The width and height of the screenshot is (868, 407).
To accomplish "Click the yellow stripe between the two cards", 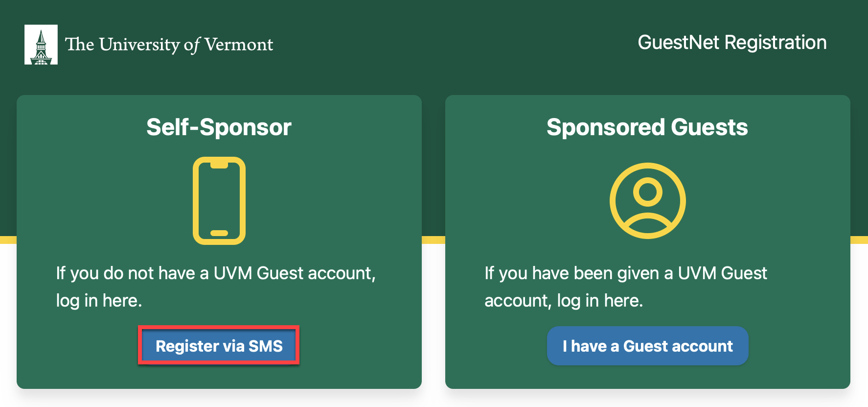I will click(x=434, y=240).
